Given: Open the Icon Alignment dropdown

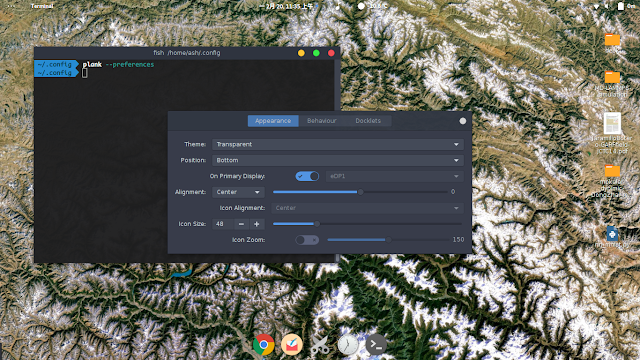Looking at the screenshot, I should [367, 208].
